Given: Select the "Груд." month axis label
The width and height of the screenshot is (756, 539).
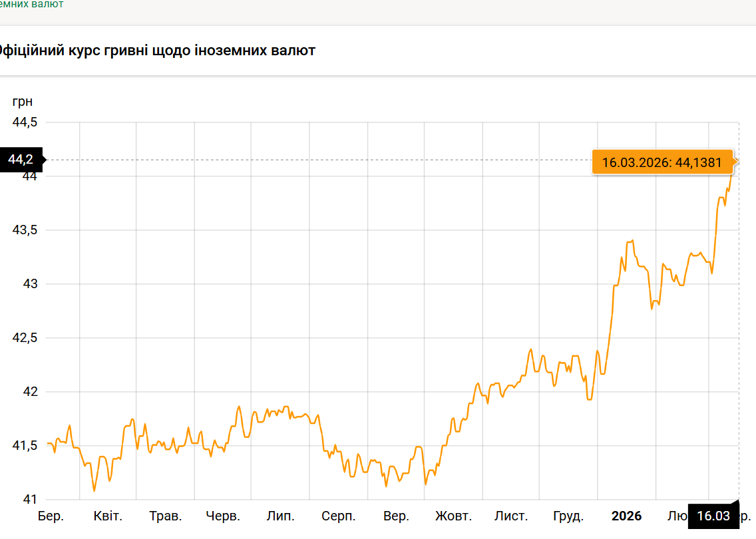Looking at the screenshot, I should (568, 516).
